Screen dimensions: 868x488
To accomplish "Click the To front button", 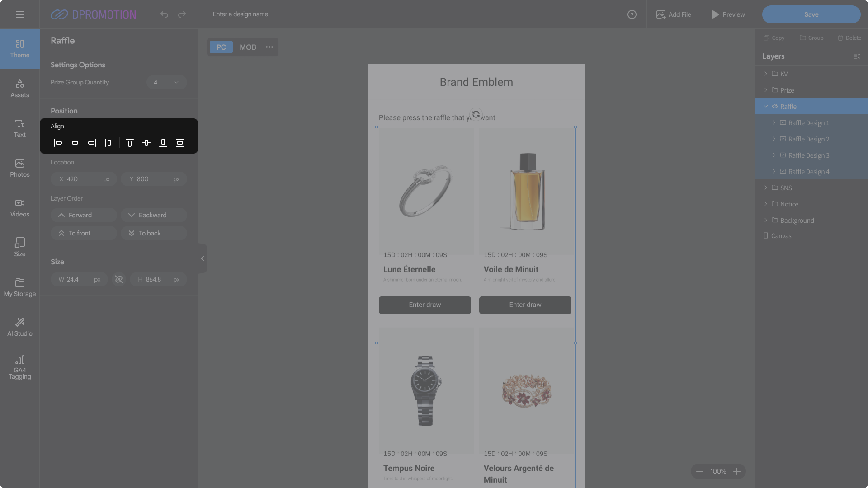I will [x=84, y=233].
